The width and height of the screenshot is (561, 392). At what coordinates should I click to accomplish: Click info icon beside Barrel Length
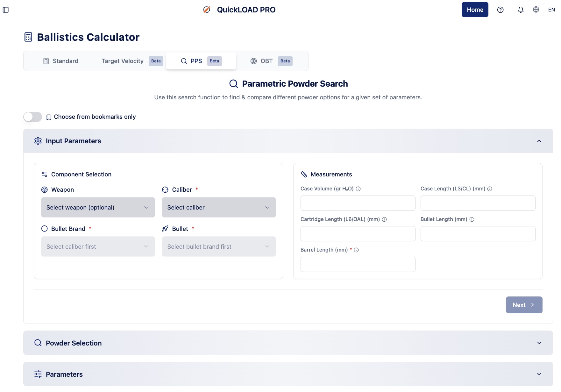point(356,250)
